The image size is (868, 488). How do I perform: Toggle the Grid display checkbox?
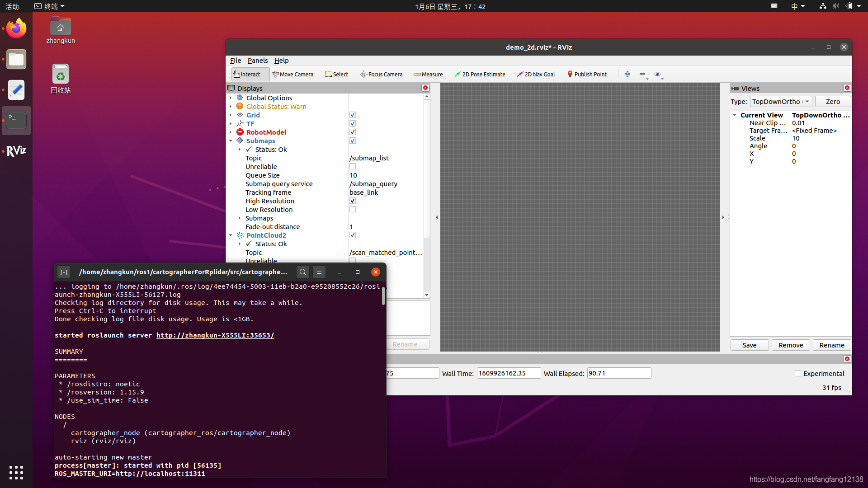click(x=353, y=115)
